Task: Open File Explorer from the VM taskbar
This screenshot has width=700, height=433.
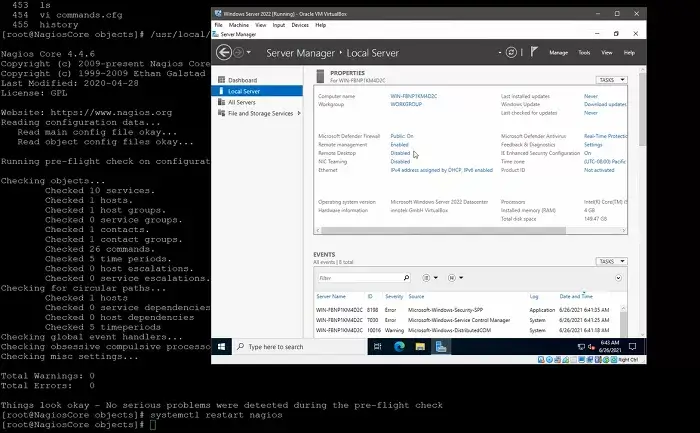Action: [420, 346]
